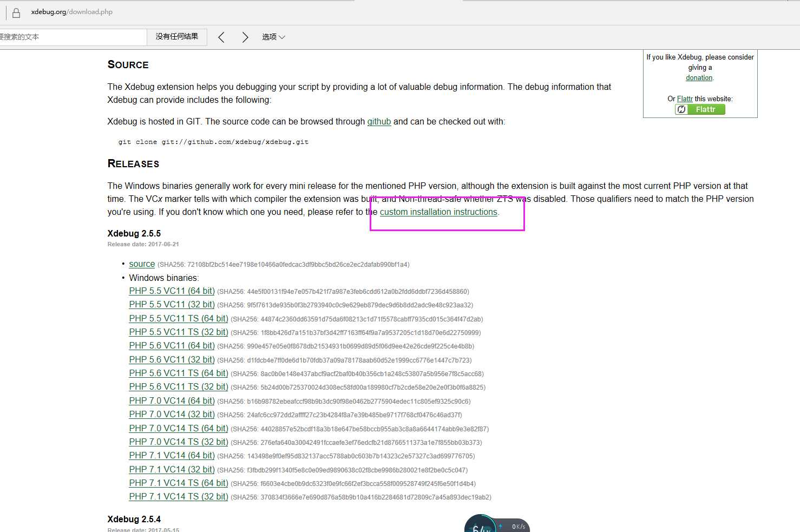Click the Releases section heading
This screenshot has width=800, height=532.
[133, 163]
